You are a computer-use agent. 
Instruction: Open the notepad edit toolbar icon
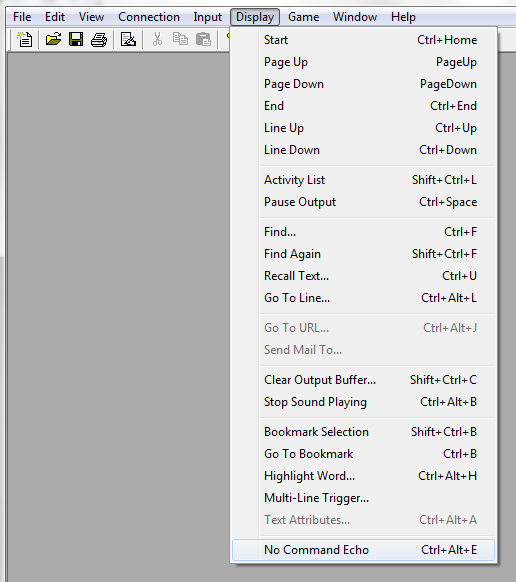[128, 39]
